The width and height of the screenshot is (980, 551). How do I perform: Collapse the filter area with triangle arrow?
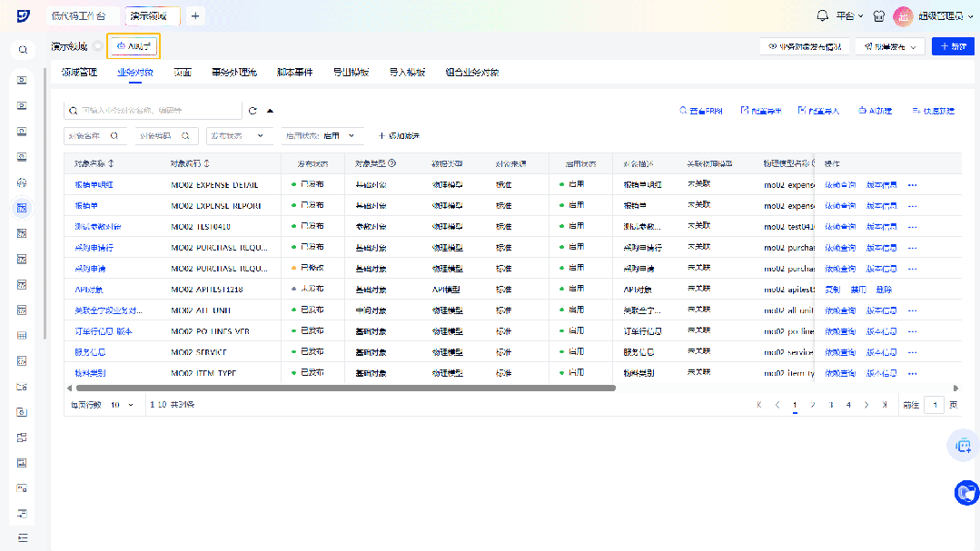270,111
